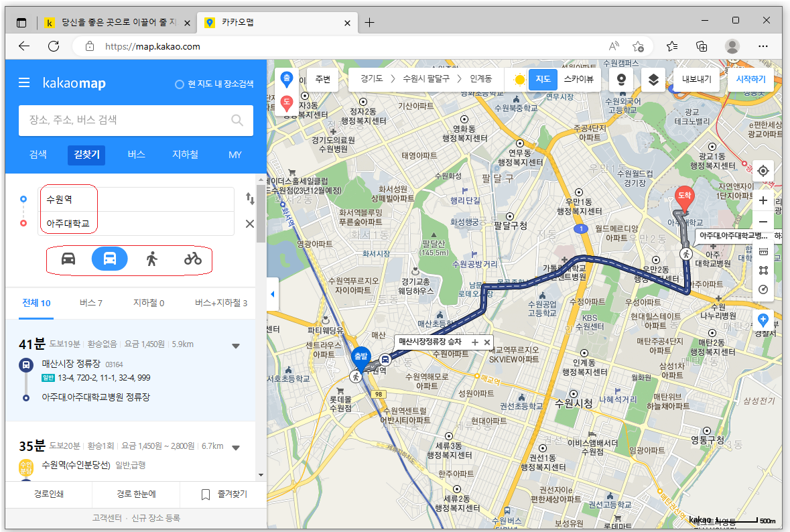790x532 pixels.
Task: Open the kakaomap hamburger menu
Action: tap(24, 82)
